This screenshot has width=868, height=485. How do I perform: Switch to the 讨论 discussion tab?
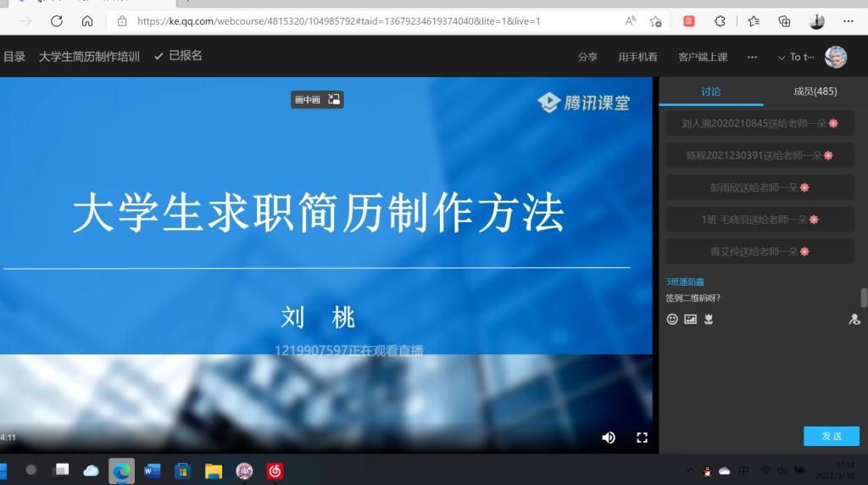pos(710,92)
